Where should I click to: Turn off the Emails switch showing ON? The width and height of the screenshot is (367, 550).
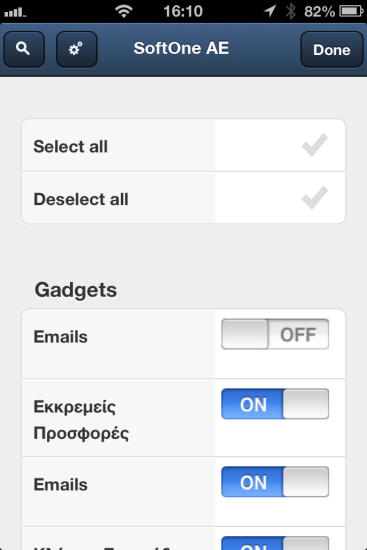click(x=275, y=482)
